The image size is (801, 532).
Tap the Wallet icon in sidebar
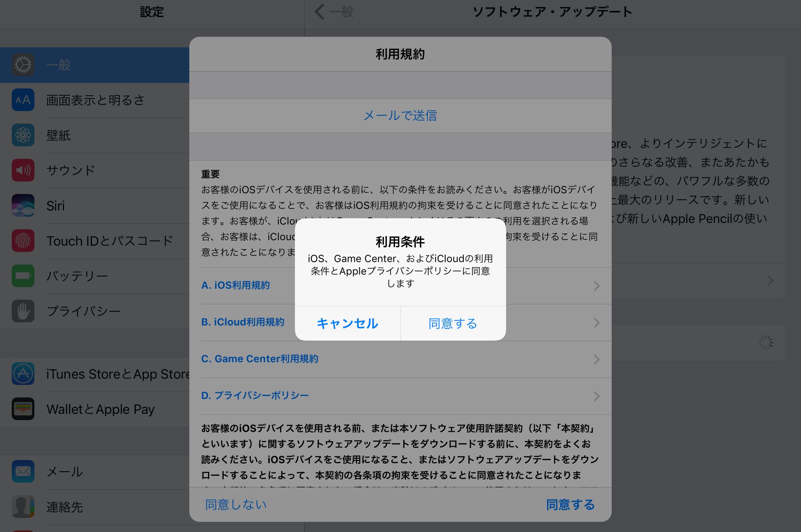click(23, 409)
